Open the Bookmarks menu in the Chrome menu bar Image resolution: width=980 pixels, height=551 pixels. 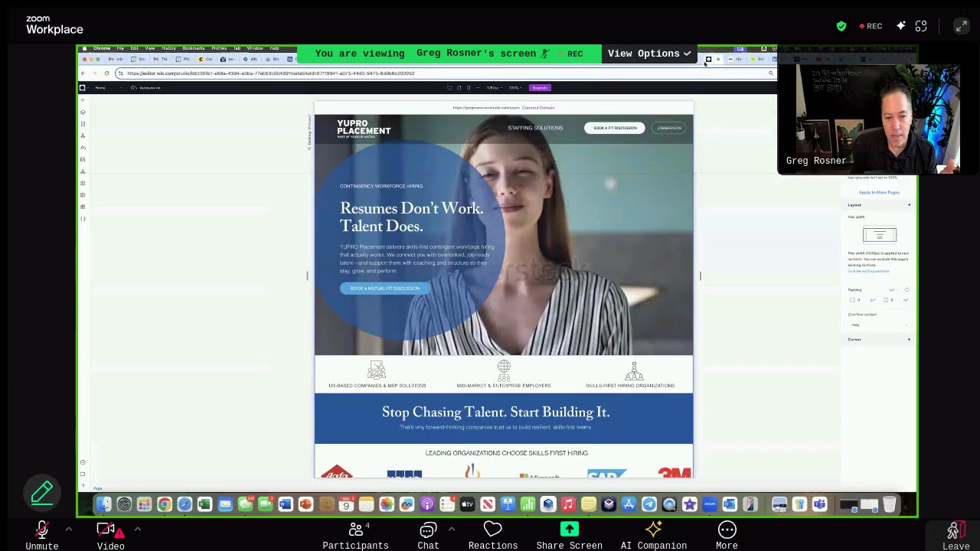pyautogui.click(x=193, y=48)
